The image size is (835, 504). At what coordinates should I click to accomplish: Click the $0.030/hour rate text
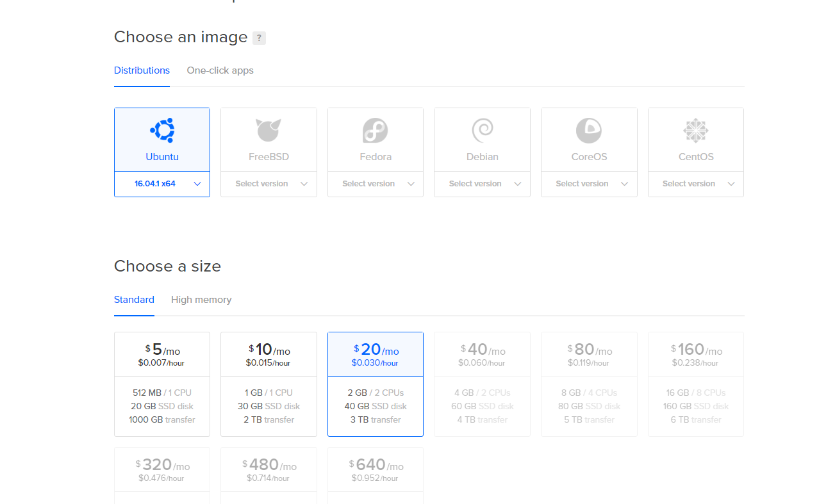click(x=375, y=363)
